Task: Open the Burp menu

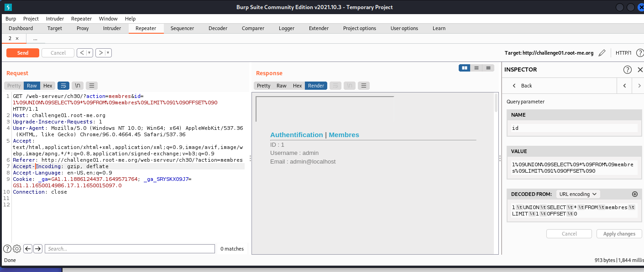Action: (x=10, y=19)
